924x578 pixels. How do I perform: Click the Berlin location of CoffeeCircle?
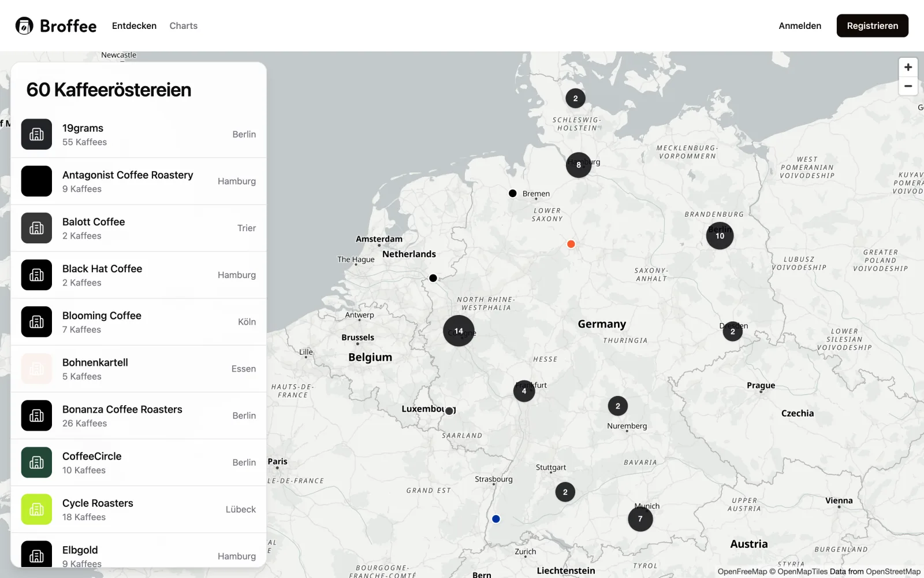click(x=244, y=462)
